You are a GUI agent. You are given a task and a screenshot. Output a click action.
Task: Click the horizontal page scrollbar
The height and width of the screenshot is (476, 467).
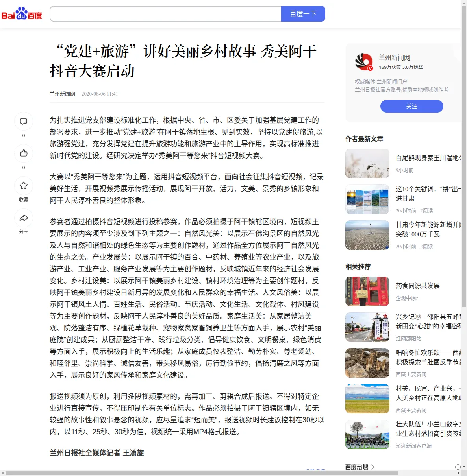[202, 473]
